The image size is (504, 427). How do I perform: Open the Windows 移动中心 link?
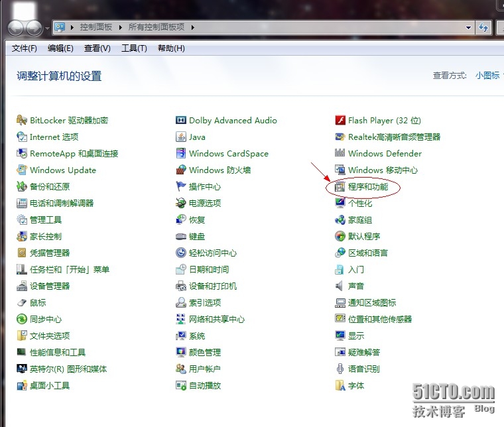tap(383, 170)
